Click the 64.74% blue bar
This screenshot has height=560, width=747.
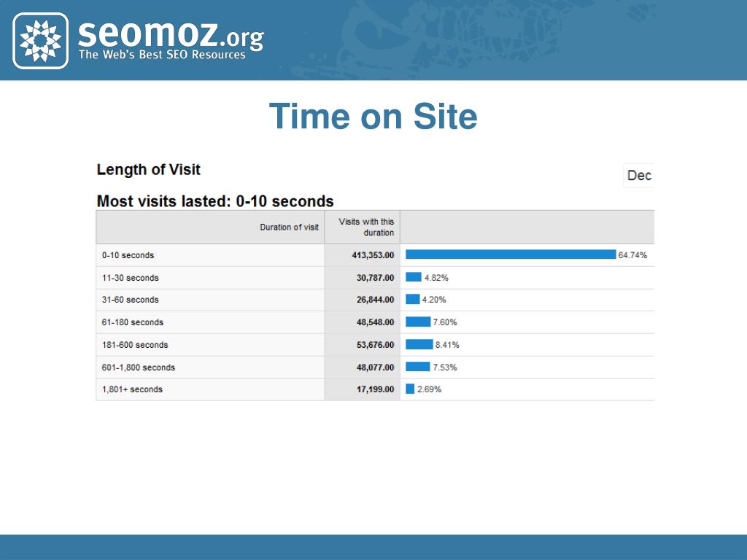[511, 254]
